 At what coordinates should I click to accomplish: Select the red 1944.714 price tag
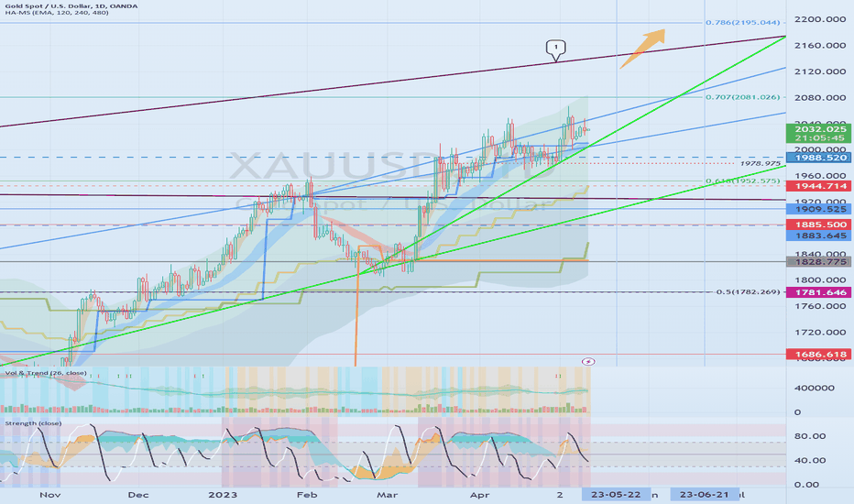[820, 186]
